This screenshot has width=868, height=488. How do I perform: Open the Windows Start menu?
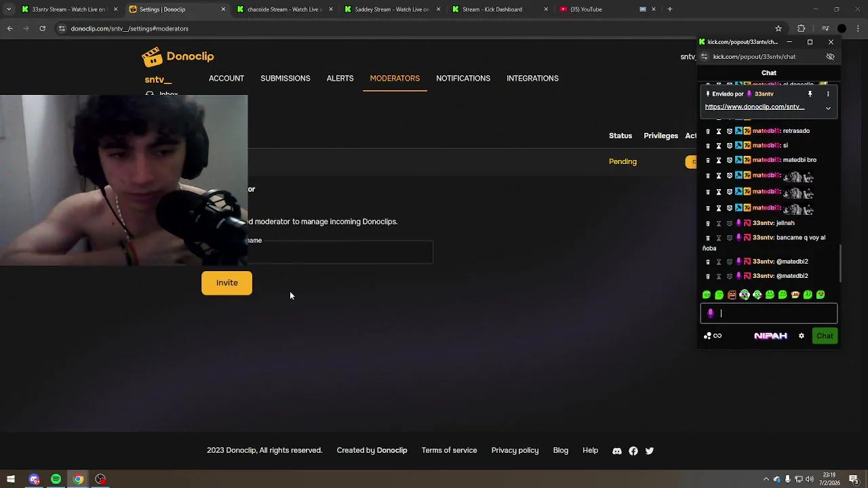coord(11,480)
